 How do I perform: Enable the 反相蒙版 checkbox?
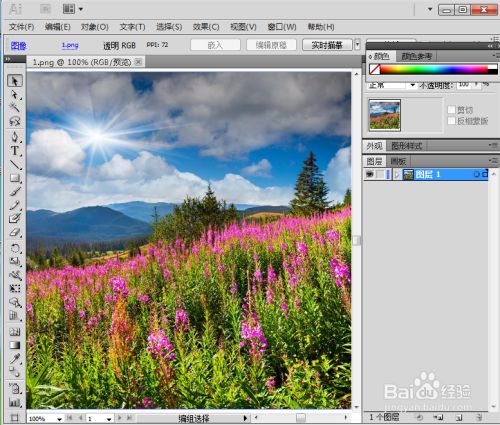(451, 121)
